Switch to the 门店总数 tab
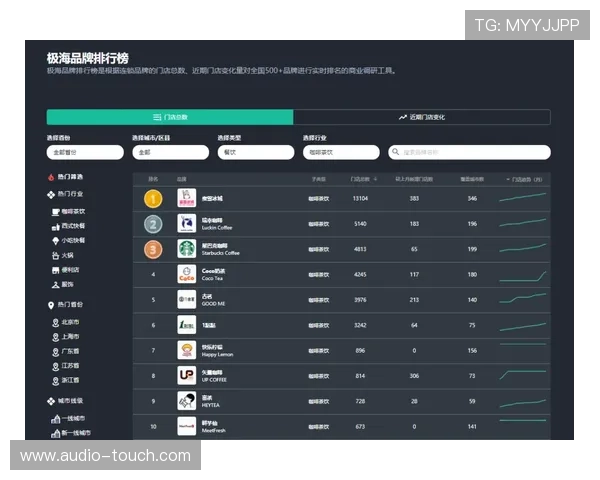The height and width of the screenshot is (480, 600). coord(170,117)
